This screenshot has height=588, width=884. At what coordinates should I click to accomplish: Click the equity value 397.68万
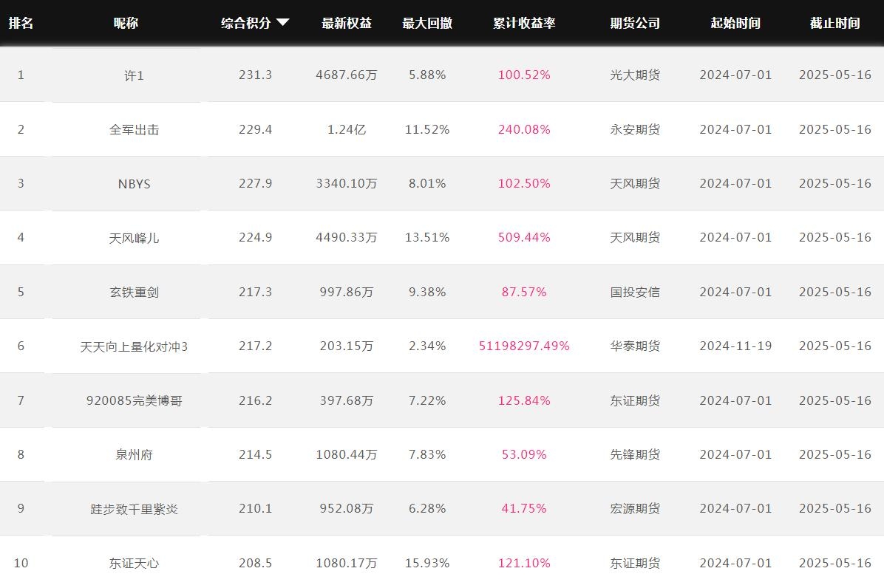(347, 400)
